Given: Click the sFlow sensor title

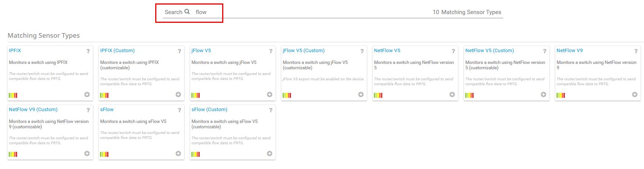Looking at the screenshot, I should pyautogui.click(x=107, y=110).
